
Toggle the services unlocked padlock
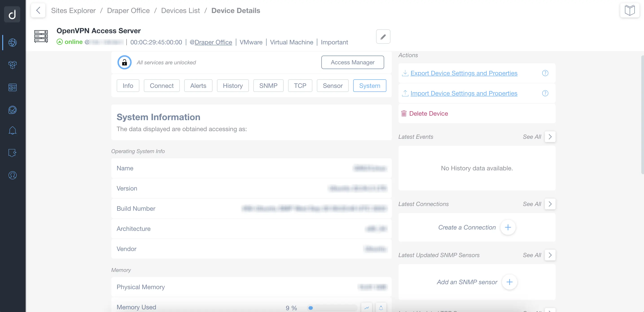pyautogui.click(x=124, y=63)
